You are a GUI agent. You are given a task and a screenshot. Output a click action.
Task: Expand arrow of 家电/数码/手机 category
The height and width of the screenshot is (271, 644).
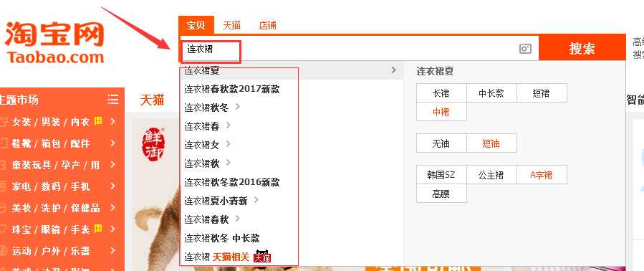coord(113,186)
